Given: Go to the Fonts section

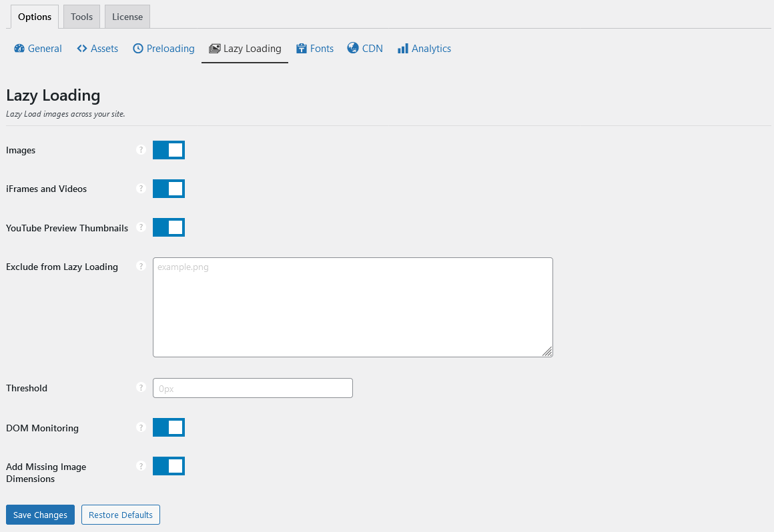Looking at the screenshot, I should (315, 49).
